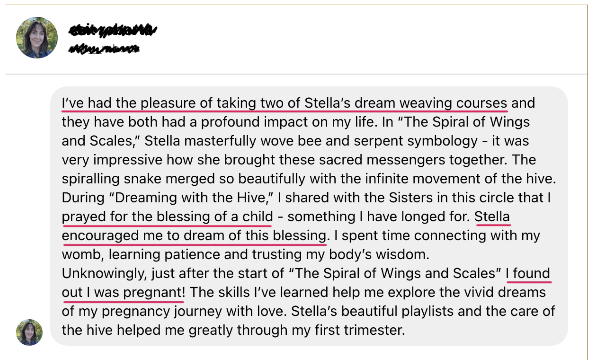Screen dimensions: 595x364
Task: Click the phrase "spiralling snake"
Action: coord(111,179)
